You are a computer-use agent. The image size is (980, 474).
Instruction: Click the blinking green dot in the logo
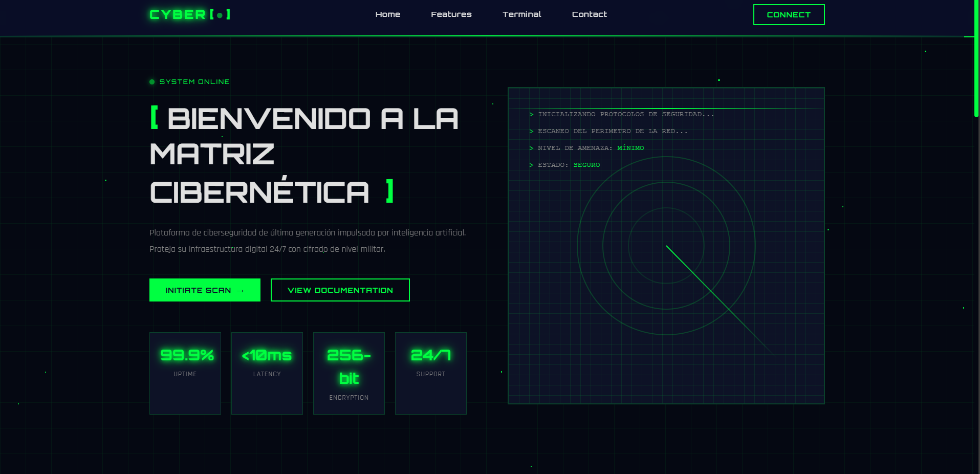tap(220, 16)
